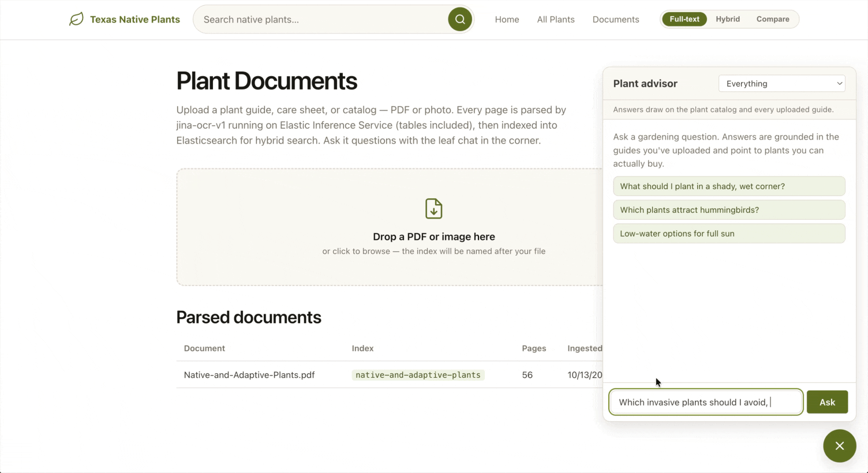Open the Home nav item
Image resolution: width=868 pixels, height=473 pixels.
pyautogui.click(x=507, y=20)
